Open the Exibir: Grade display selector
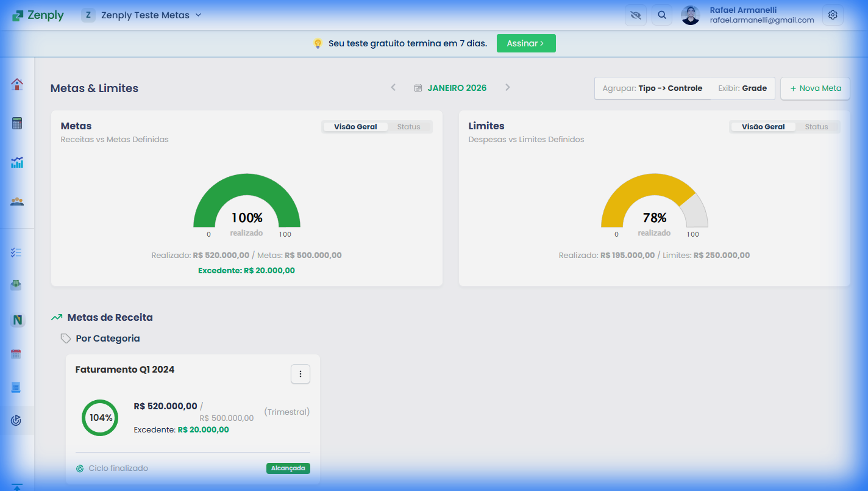The height and width of the screenshot is (491, 868). (742, 88)
